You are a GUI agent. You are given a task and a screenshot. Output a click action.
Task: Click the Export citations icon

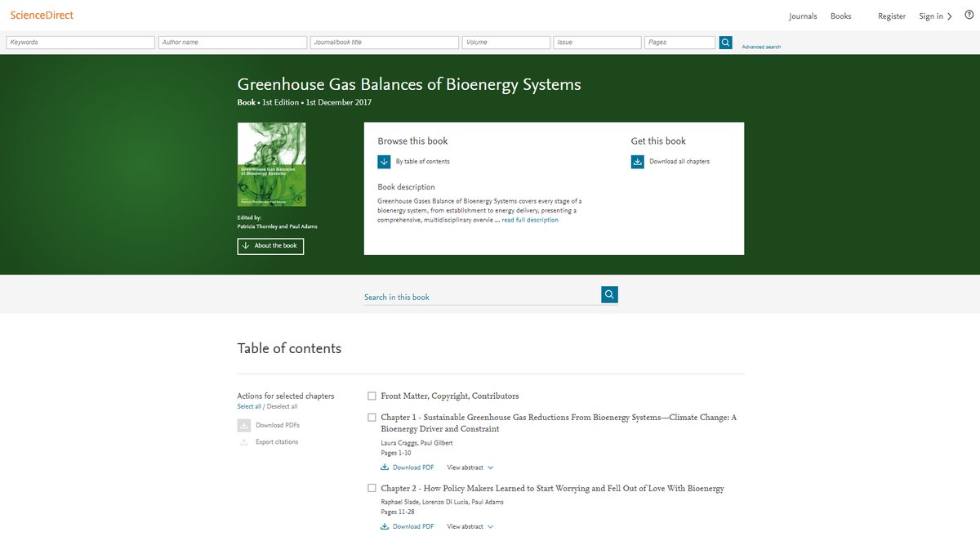pos(244,442)
